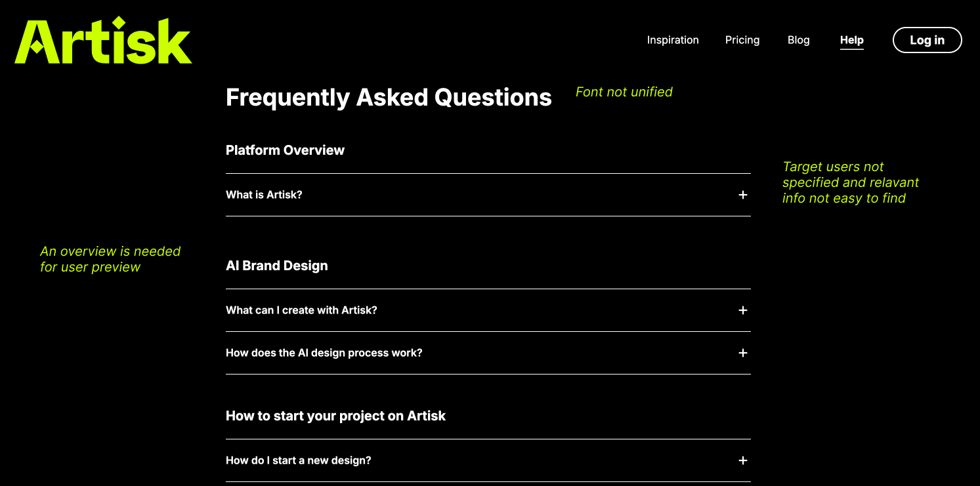Expand plus icon for "What can I create with Artisk?"
The width and height of the screenshot is (980, 486).
(742, 310)
